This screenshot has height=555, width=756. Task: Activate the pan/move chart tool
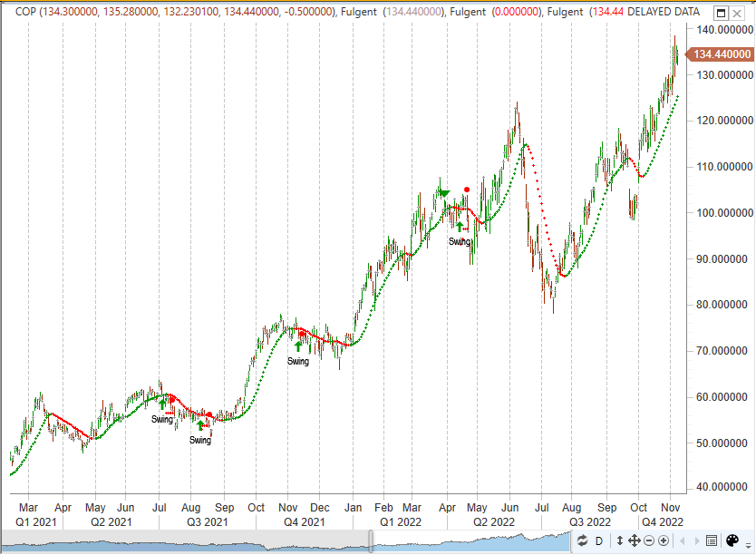pos(634,540)
